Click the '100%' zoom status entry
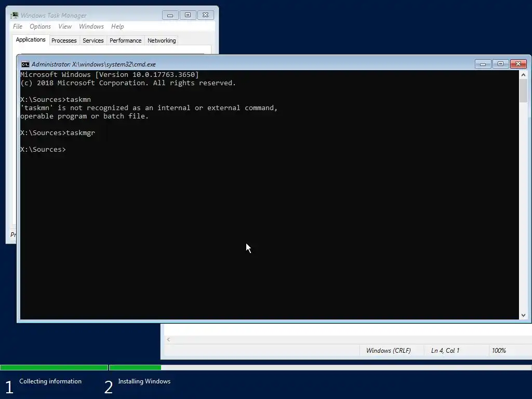The height and width of the screenshot is (399, 532). point(499,351)
